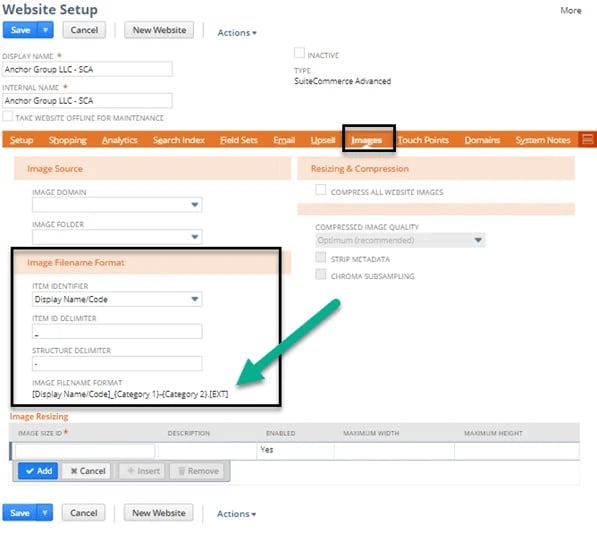Viewport: 597px width, 533px height.
Task: Click the Add button in Image Resizing
Action: tap(38, 471)
